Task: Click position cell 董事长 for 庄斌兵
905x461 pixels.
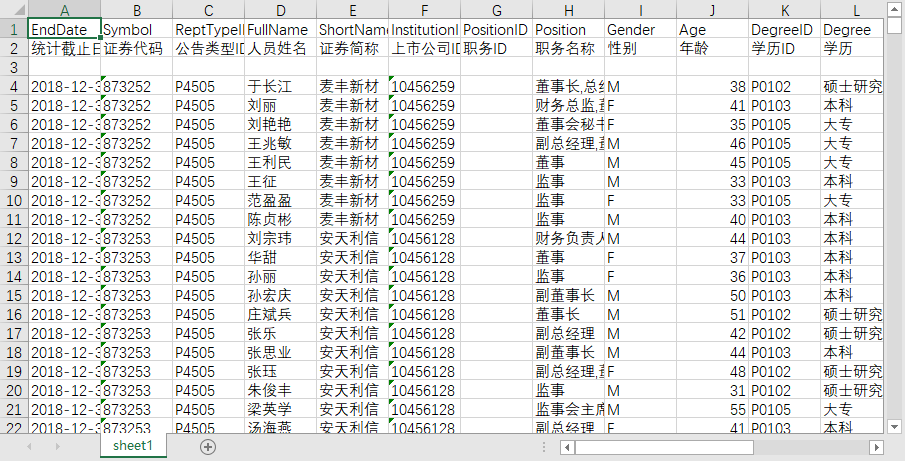Action: point(569,314)
